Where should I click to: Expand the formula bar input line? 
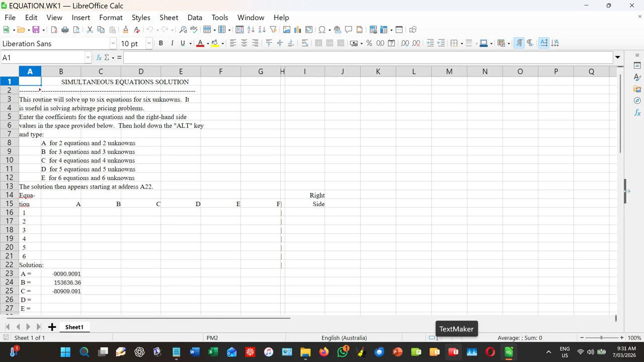tap(617, 57)
